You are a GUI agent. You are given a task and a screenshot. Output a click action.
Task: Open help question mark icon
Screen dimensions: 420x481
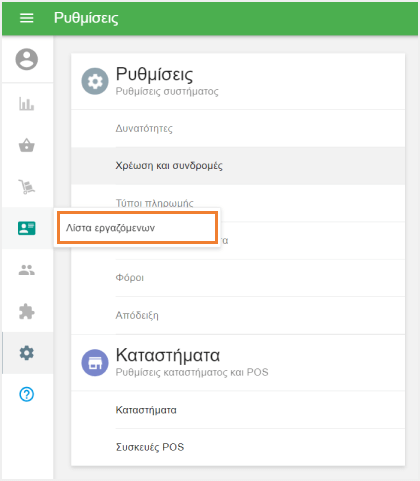[x=27, y=394]
